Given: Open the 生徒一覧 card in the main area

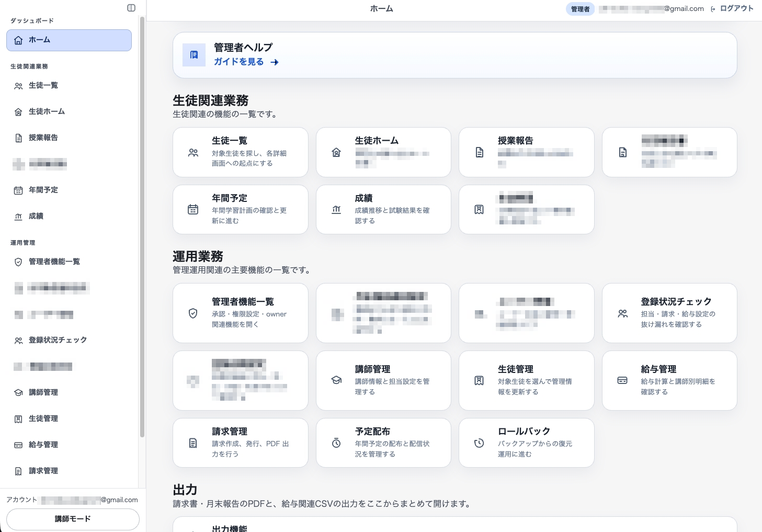Looking at the screenshot, I should 241,152.
